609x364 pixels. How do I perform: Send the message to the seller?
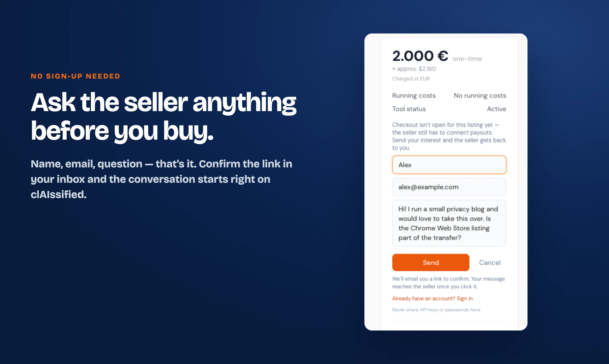point(430,262)
